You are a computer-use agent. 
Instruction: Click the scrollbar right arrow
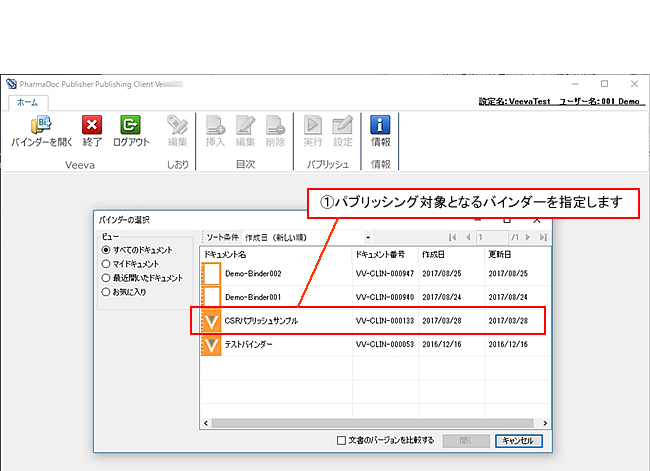(x=545, y=423)
